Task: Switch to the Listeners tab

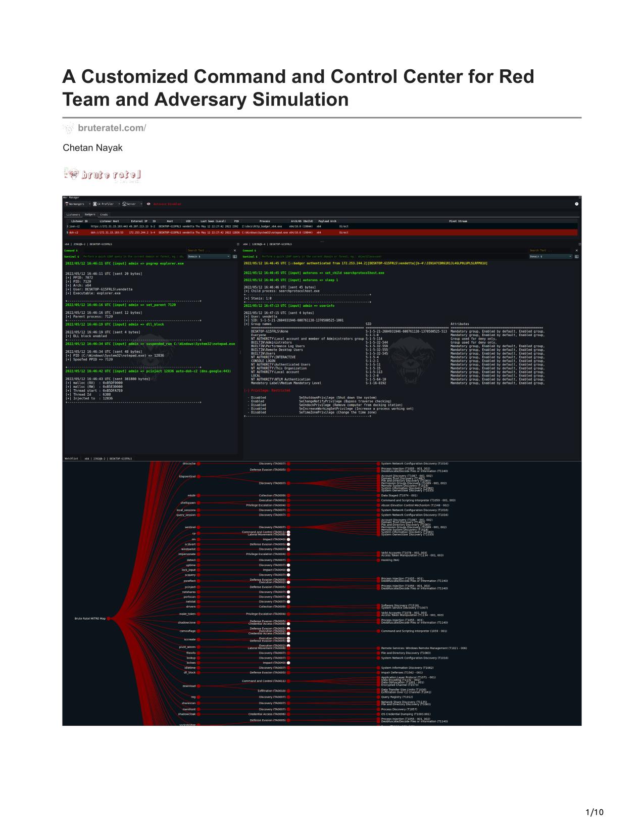Action: point(73,215)
